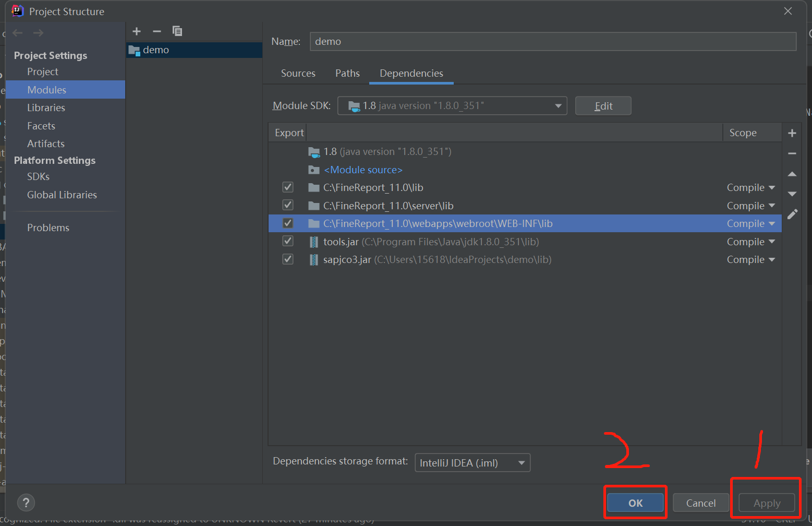Click the Edit SDK button
812x526 pixels.
point(603,106)
